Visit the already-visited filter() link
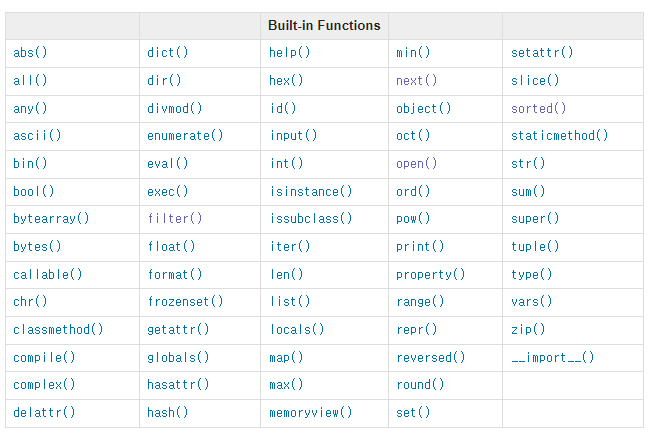 (175, 218)
